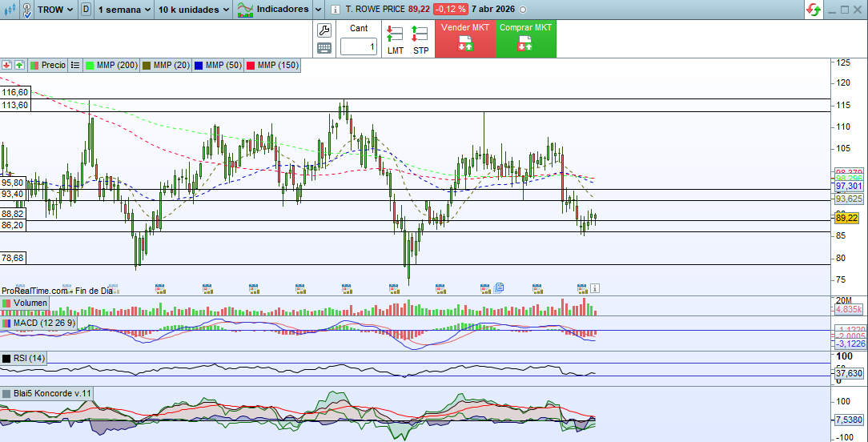Click the red-green refresh arrows icon

coord(814,10)
